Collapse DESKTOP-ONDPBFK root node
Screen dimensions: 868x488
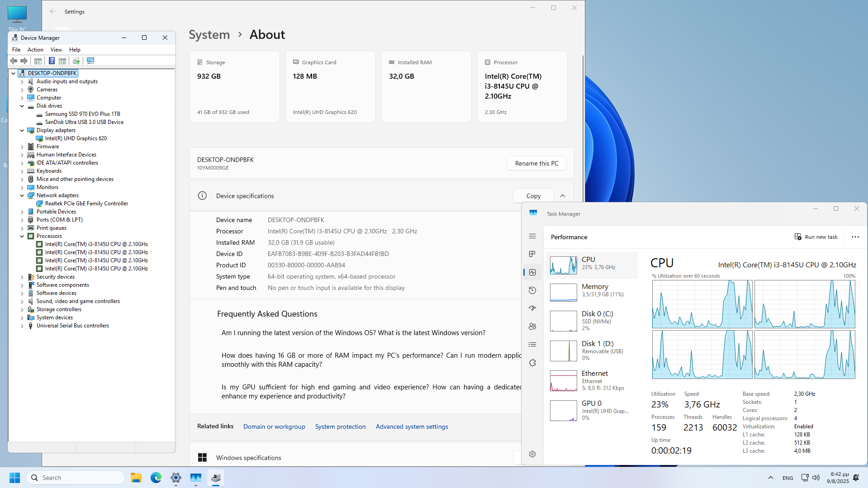coord(14,73)
